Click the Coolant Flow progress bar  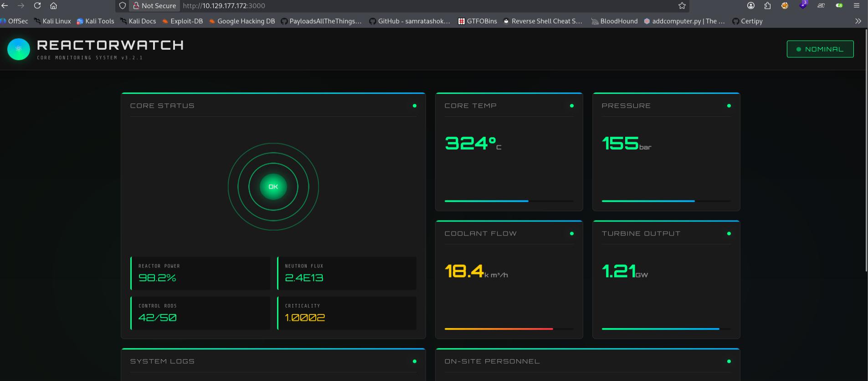tap(509, 329)
